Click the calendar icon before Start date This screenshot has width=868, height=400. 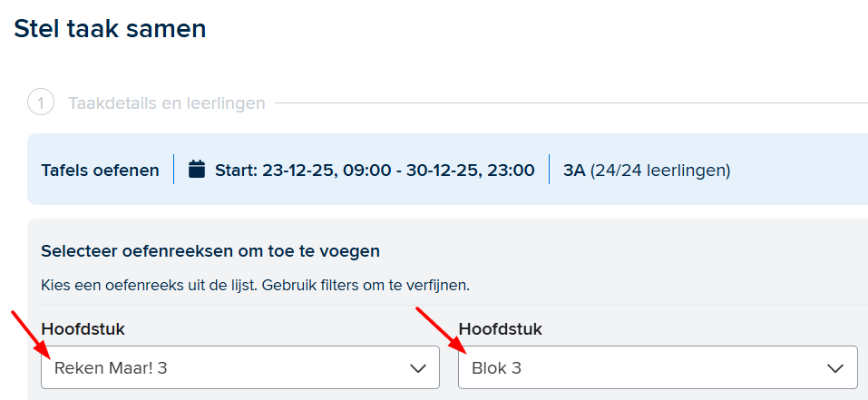197,170
